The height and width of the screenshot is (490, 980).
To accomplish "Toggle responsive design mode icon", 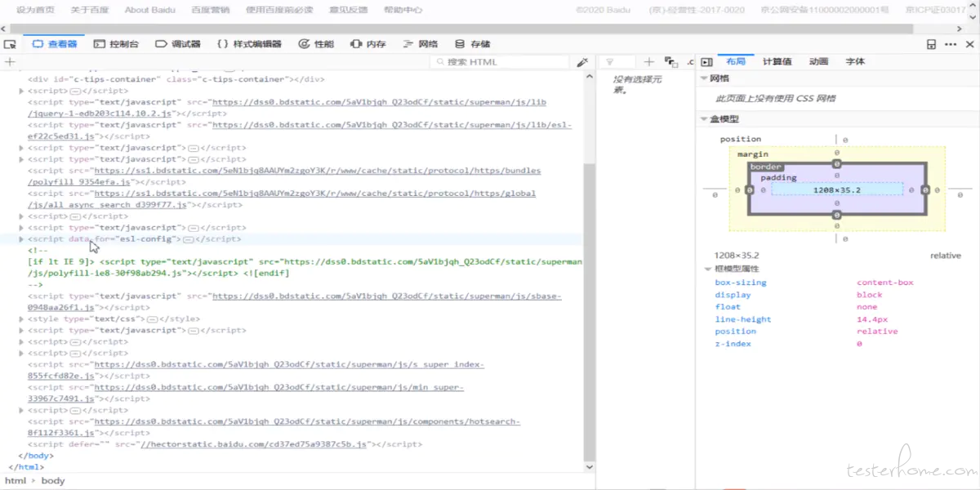I will tap(931, 44).
